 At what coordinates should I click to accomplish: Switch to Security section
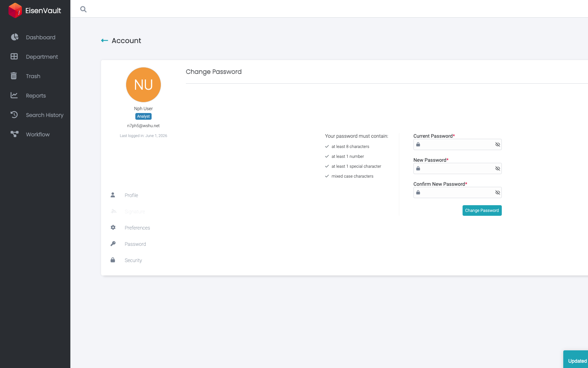(x=133, y=260)
